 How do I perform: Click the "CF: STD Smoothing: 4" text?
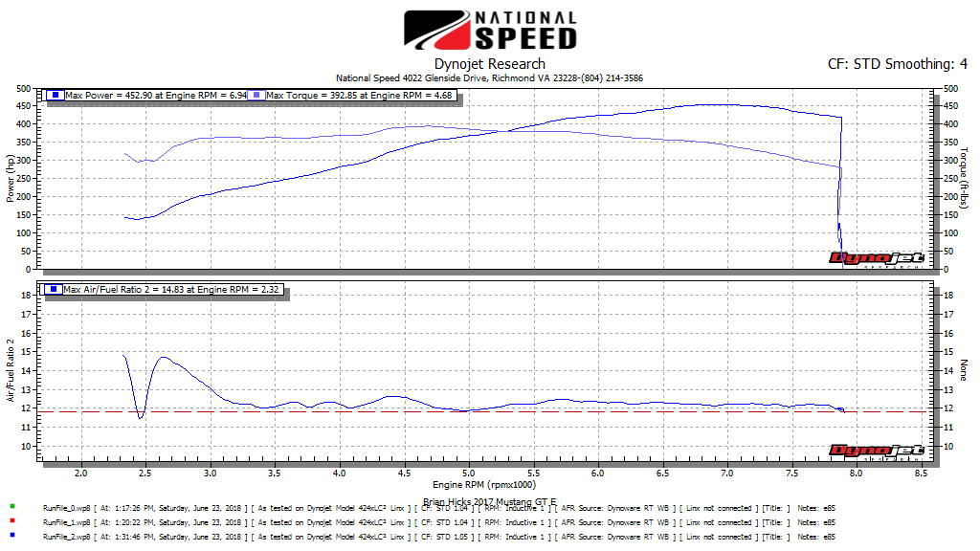pos(898,64)
